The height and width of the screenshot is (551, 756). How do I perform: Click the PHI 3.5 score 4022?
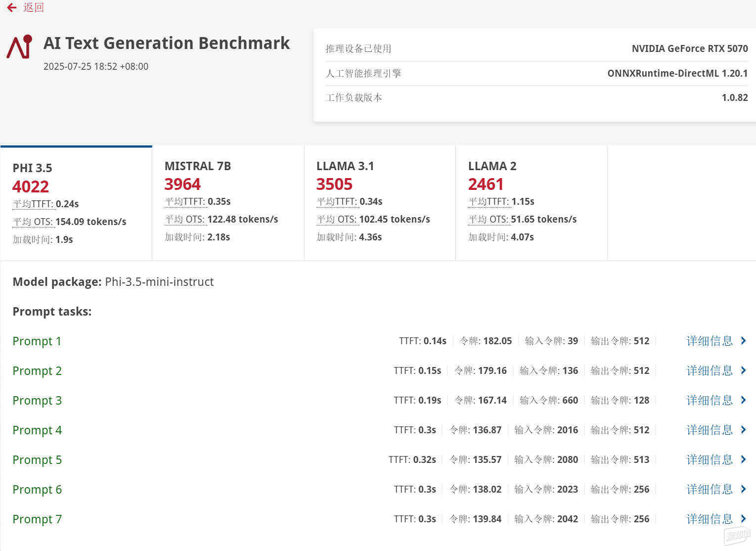pyautogui.click(x=31, y=186)
